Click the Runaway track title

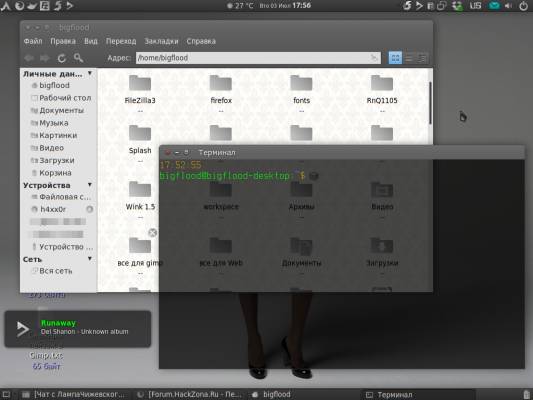pos(58,323)
